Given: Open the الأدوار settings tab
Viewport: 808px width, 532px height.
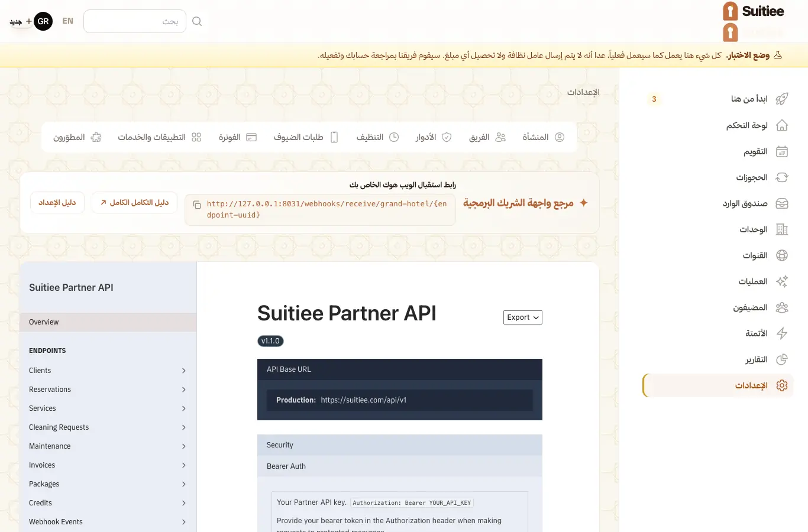Looking at the screenshot, I should 434,137.
